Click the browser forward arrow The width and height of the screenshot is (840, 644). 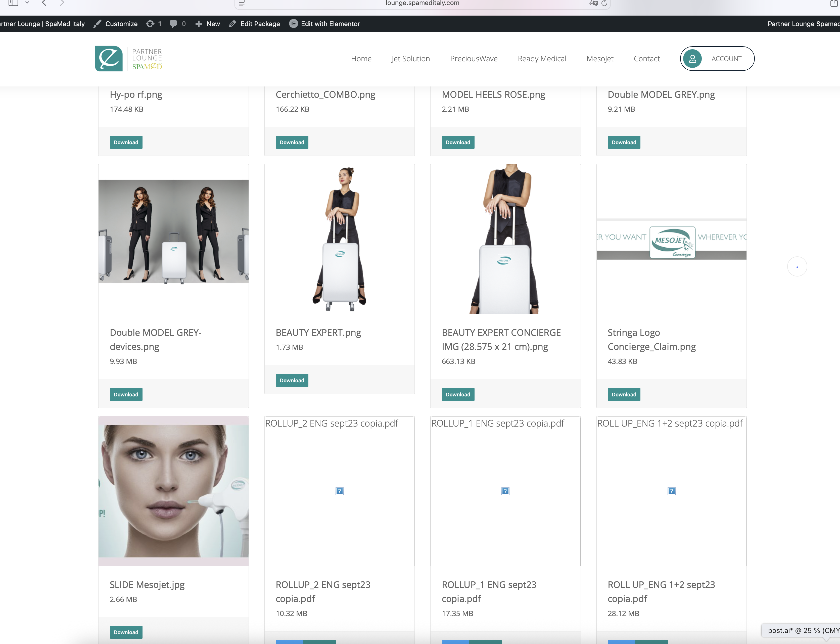click(x=62, y=3)
